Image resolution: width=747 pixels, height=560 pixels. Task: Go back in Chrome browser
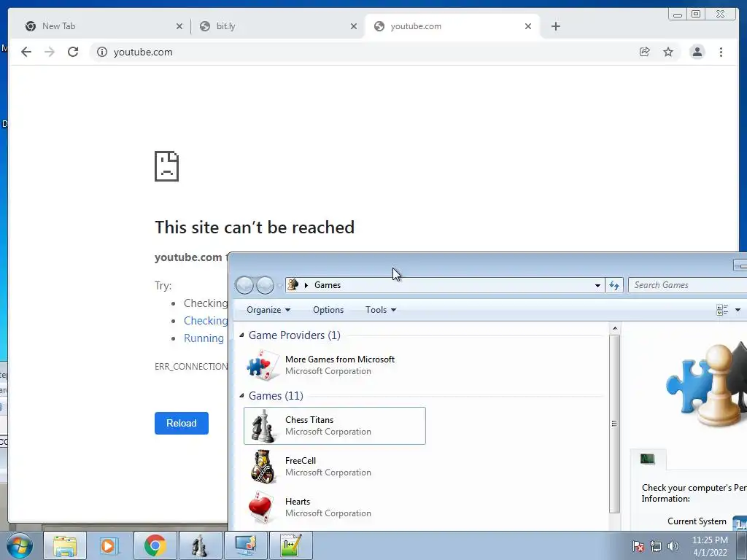pyautogui.click(x=26, y=52)
